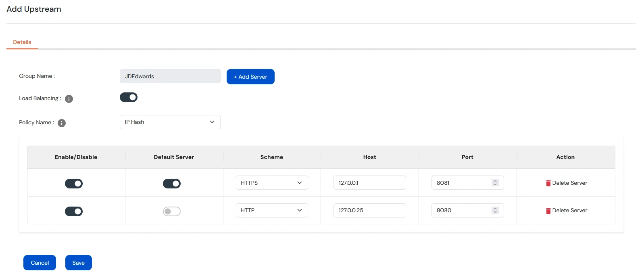
Task: Click the Port column header
Action: point(467,157)
